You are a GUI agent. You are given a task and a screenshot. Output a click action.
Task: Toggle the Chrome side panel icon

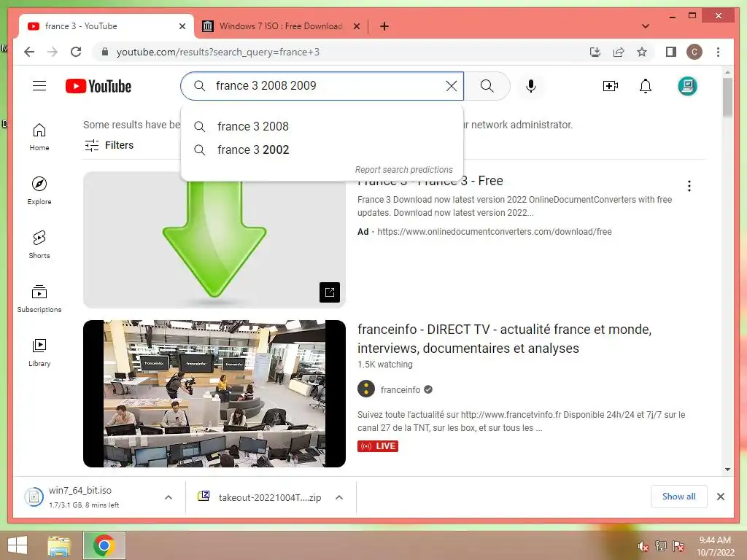(x=671, y=52)
